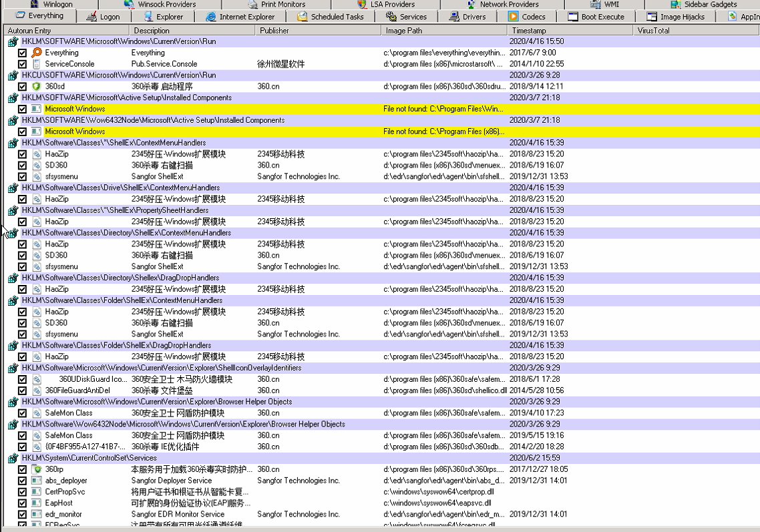The image size is (760, 532).
Task: Click the registry icon for Drive\ShellEx\ContextMenuHandlers
Action: [x=13, y=188]
